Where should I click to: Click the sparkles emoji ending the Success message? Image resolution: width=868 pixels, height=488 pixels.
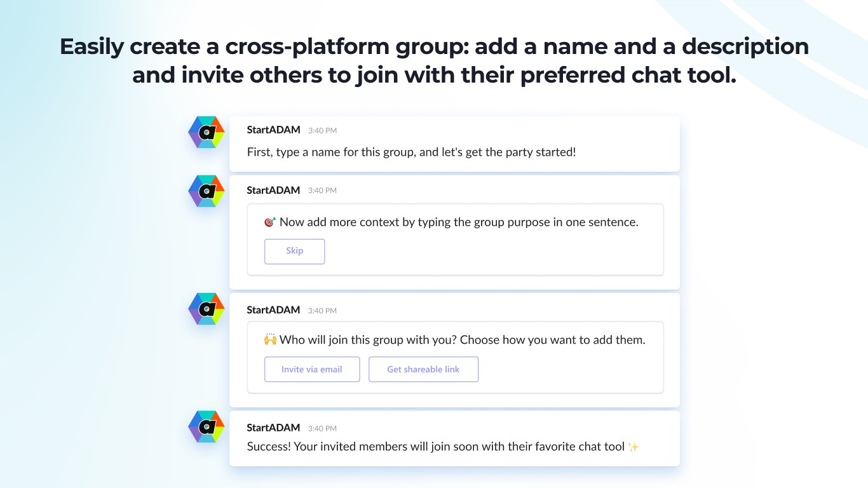pos(633,447)
